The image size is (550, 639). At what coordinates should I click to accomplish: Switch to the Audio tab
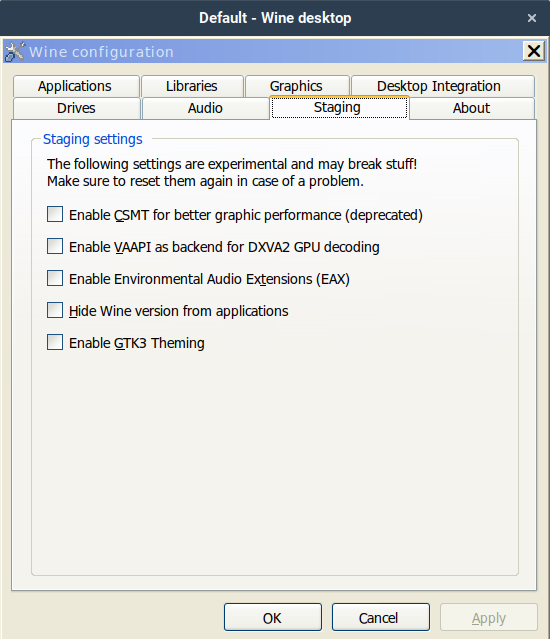coord(205,108)
